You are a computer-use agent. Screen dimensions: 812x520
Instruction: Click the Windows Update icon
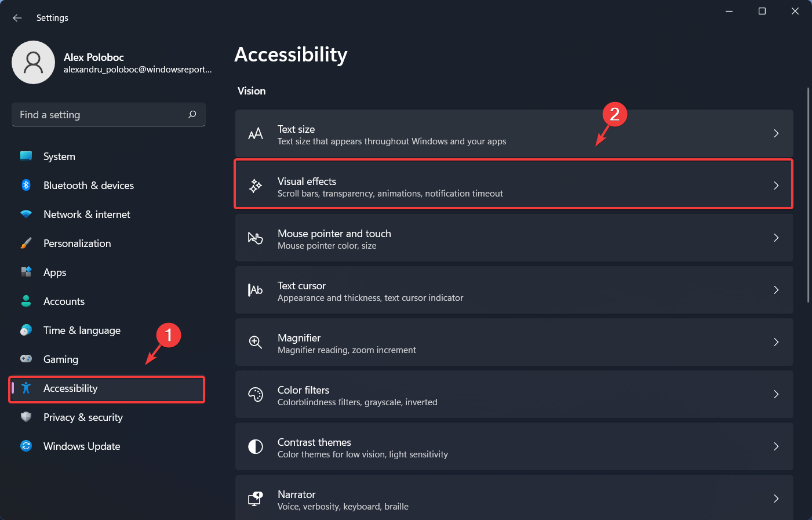pos(26,446)
